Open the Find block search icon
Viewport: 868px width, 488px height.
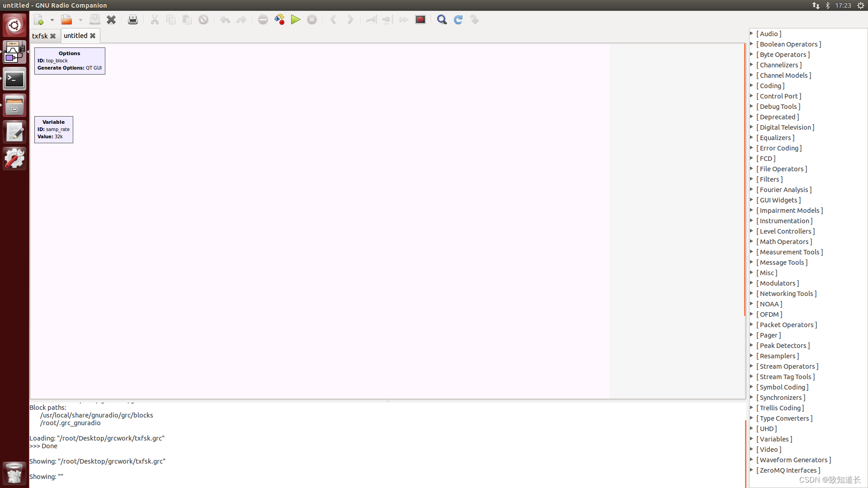point(442,19)
